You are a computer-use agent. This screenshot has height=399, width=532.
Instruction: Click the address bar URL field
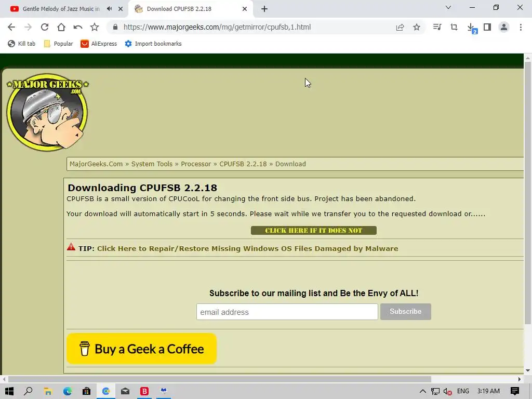pos(250,27)
